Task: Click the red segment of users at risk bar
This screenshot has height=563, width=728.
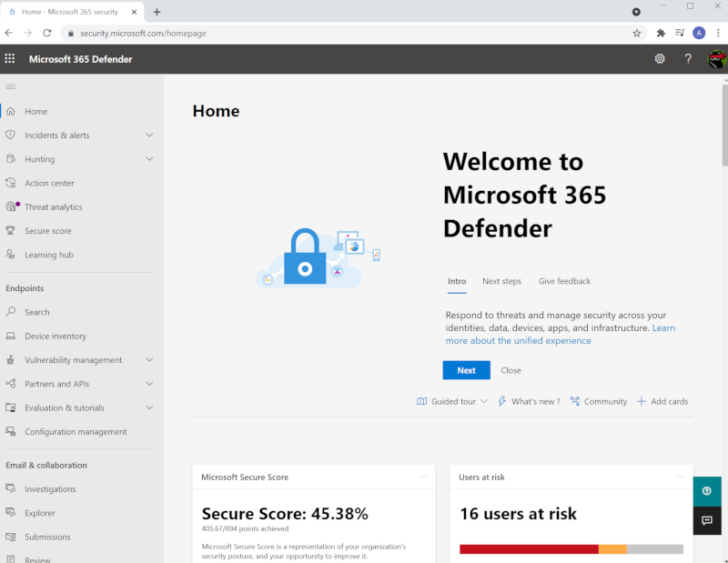Action: pos(529,549)
